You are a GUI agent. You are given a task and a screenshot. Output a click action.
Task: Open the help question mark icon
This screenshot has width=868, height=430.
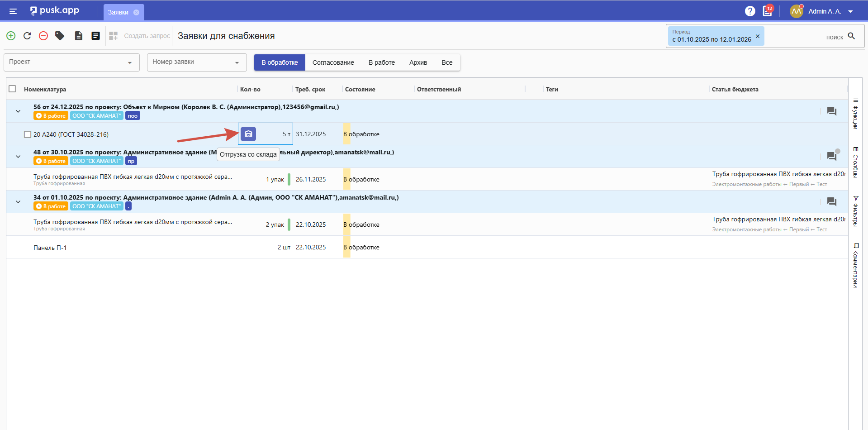click(x=750, y=11)
